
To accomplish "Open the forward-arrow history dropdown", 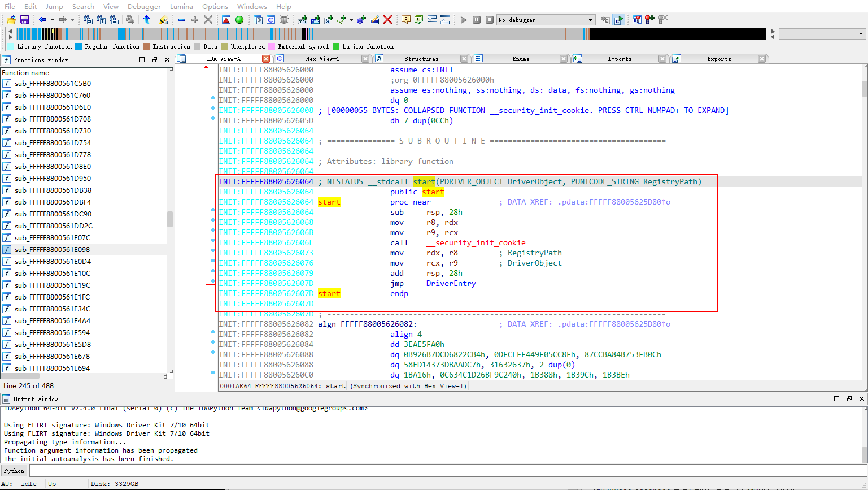I will [72, 20].
